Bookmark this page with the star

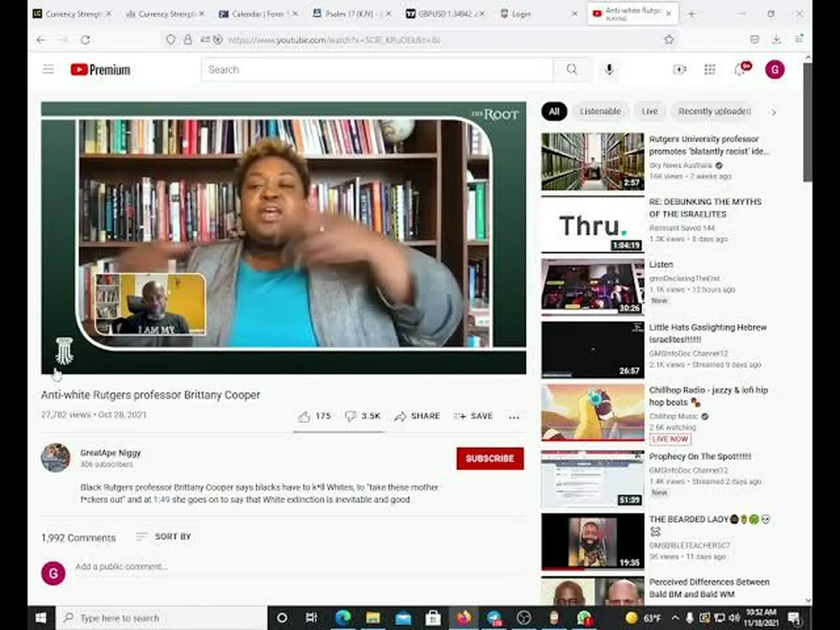(x=669, y=39)
